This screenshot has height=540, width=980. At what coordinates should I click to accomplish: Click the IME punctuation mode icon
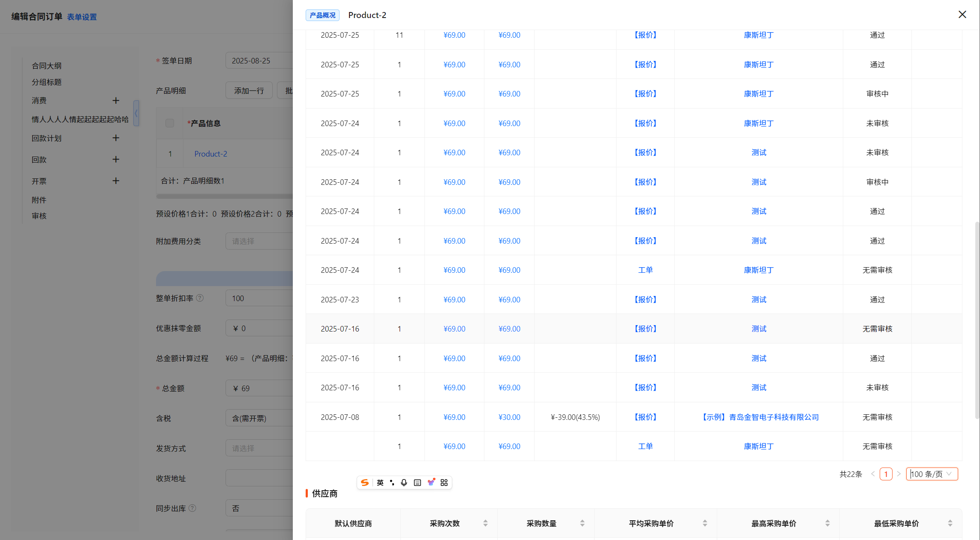pos(392,483)
